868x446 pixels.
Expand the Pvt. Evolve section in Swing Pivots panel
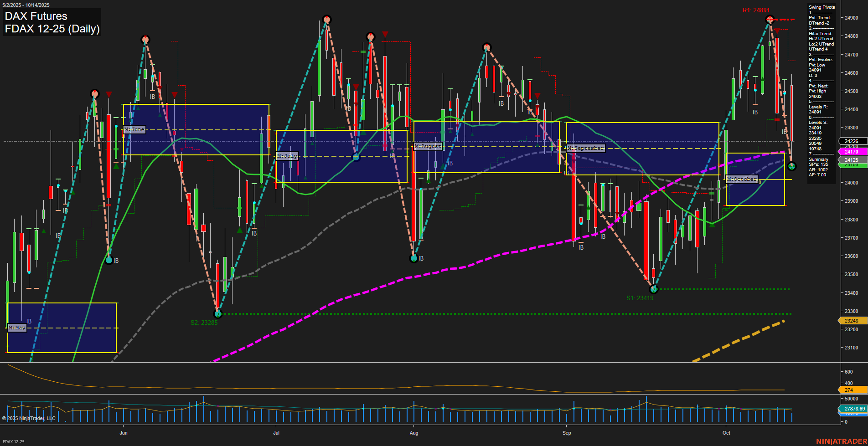818,59
